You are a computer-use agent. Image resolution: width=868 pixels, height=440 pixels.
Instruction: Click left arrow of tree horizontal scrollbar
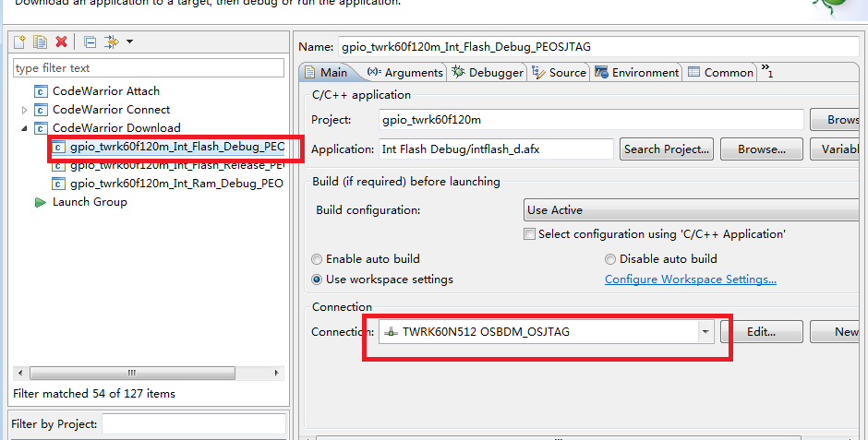tap(21, 373)
